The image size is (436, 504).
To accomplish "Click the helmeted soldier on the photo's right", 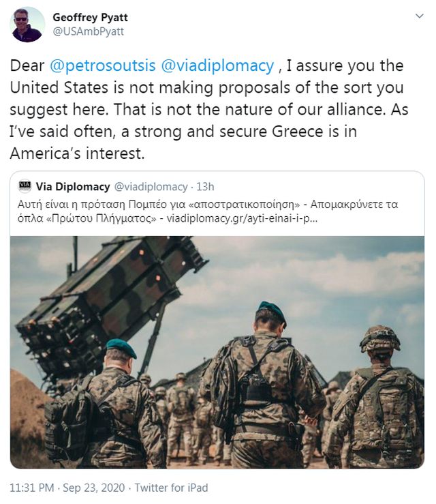I will pos(381,396).
